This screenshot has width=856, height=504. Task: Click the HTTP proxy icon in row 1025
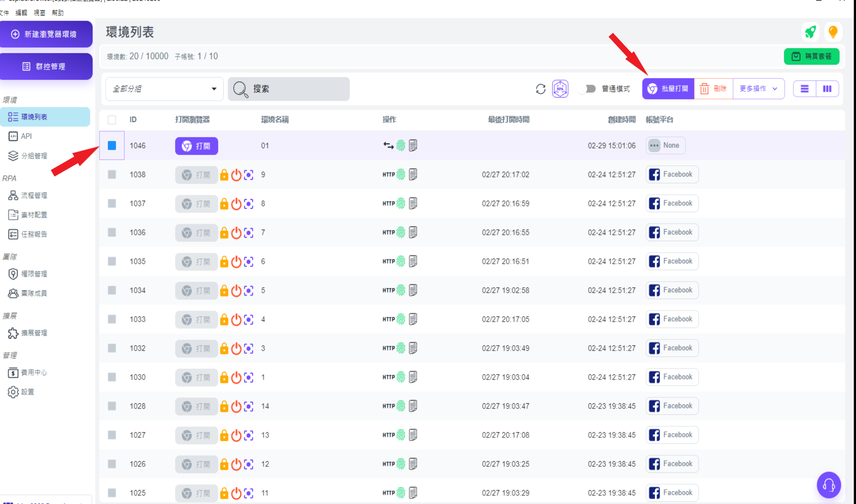point(388,493)
